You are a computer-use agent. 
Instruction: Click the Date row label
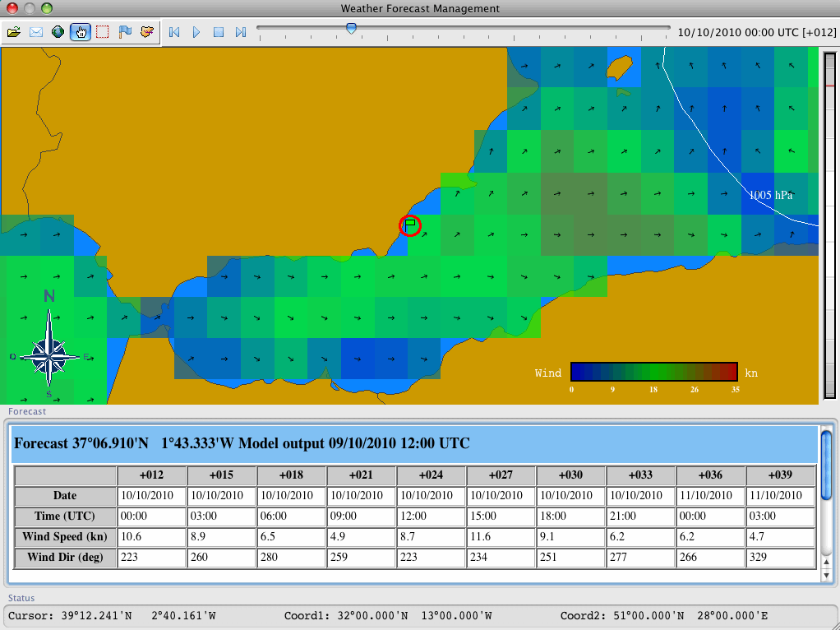(66, 495)
